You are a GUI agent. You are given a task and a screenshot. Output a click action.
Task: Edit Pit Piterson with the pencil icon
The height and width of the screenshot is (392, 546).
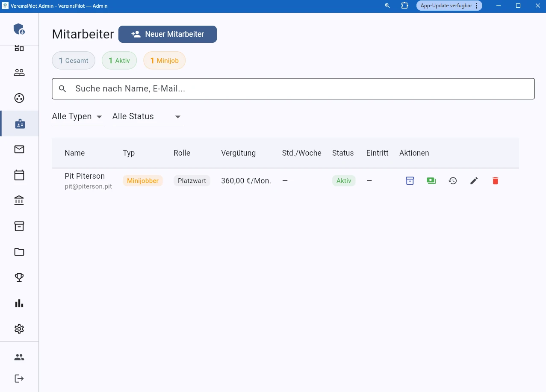474,181
